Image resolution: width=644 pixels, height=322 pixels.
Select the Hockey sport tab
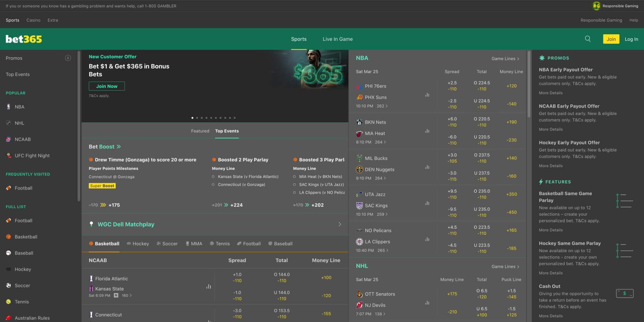pyautogui.click(x=138, y=243)
